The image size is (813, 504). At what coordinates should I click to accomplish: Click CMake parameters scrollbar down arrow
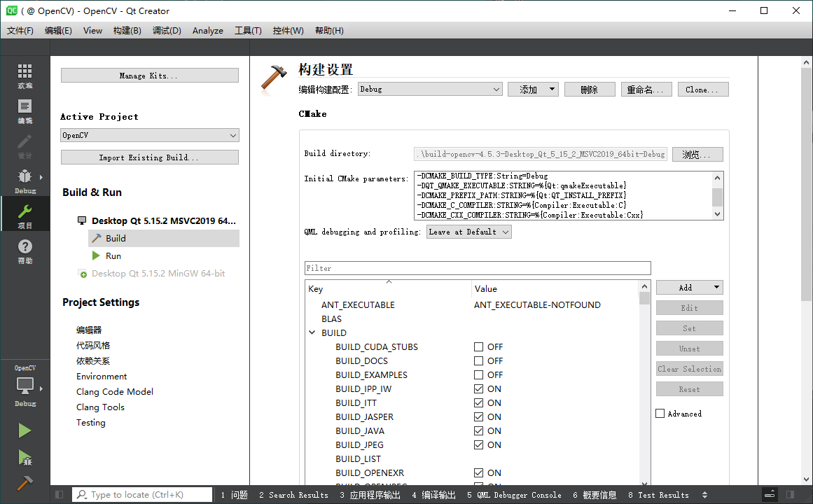coord(718,214)
